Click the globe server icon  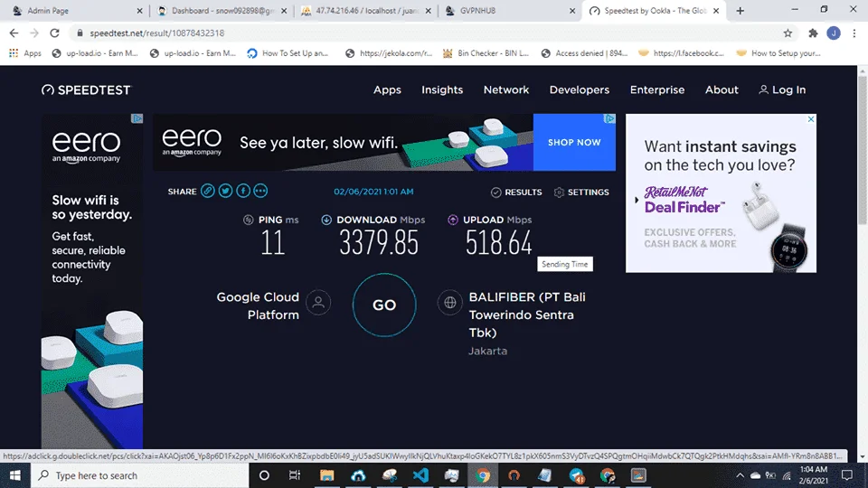(450, 303)
